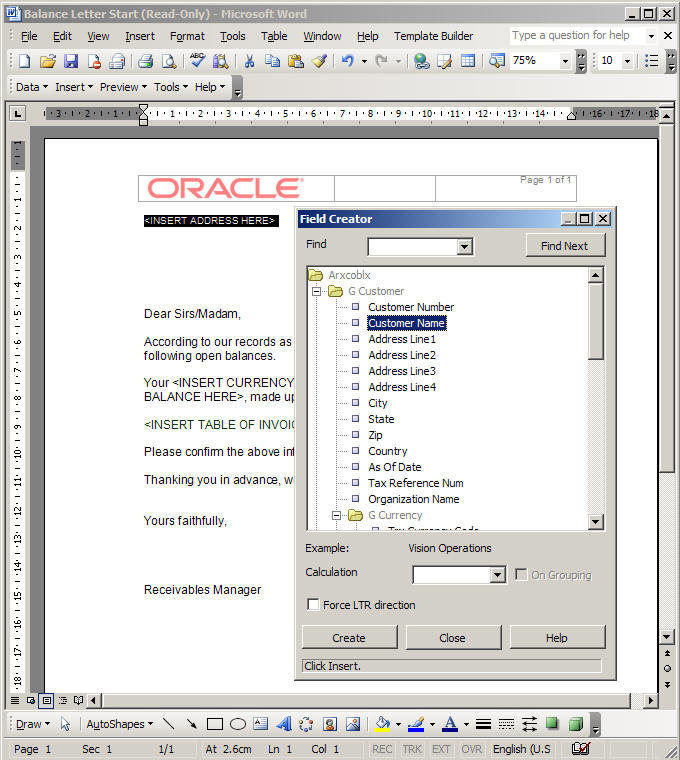Insert Clip Art from drawing toolbar

(330, 724)
